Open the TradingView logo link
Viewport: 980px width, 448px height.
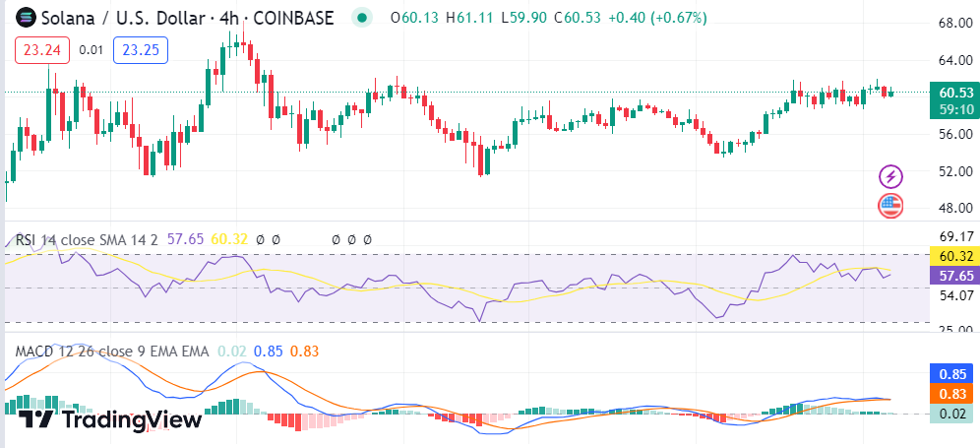[111, 418]
